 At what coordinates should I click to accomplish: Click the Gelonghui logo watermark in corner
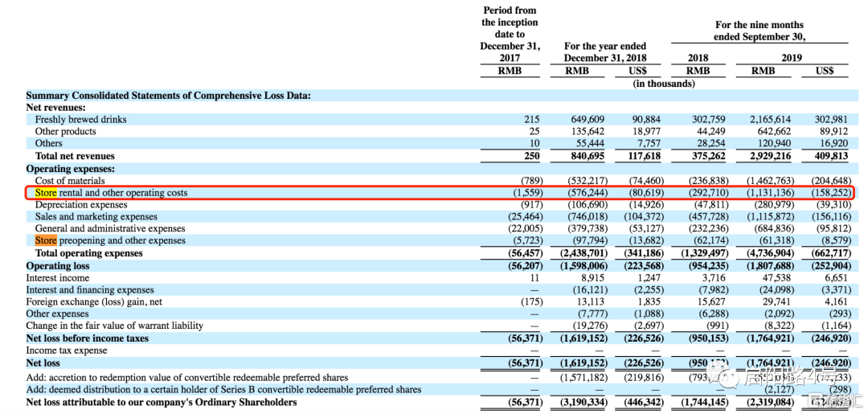837,401
